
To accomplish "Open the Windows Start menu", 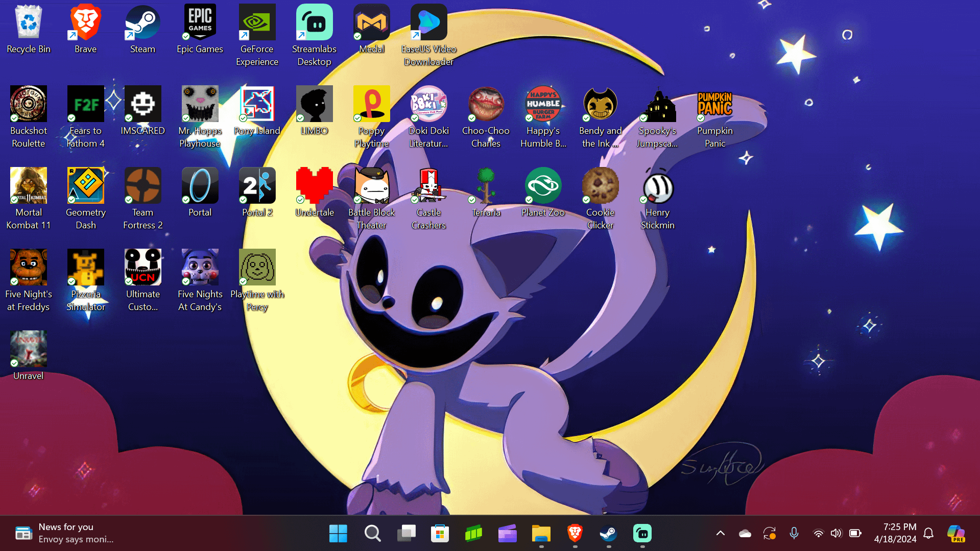I will click(338, 533).
